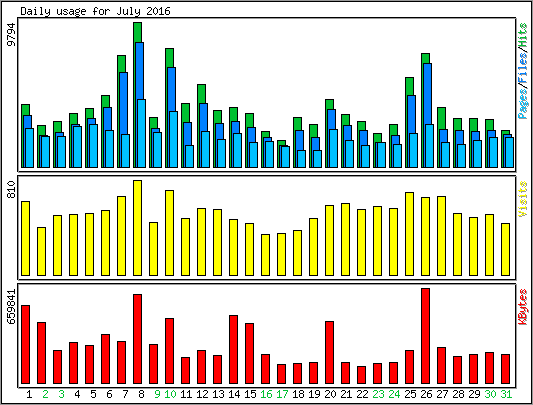The image size is (533, 405).
Task: Click day label 15 on the axis
Action: (x=250, y=394)
